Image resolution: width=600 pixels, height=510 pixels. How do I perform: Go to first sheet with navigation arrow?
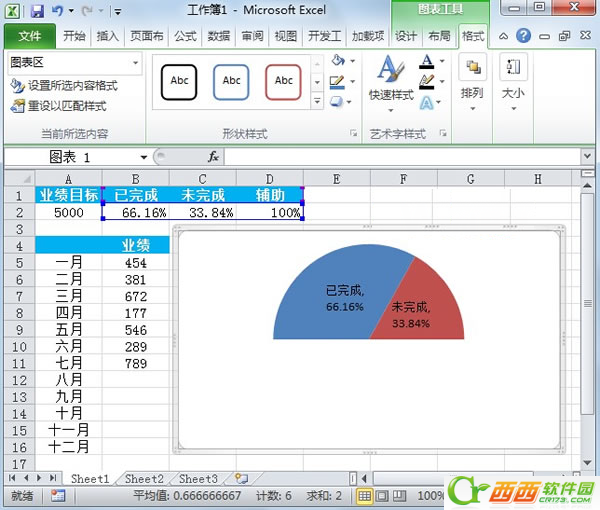[x=12, y=478]
